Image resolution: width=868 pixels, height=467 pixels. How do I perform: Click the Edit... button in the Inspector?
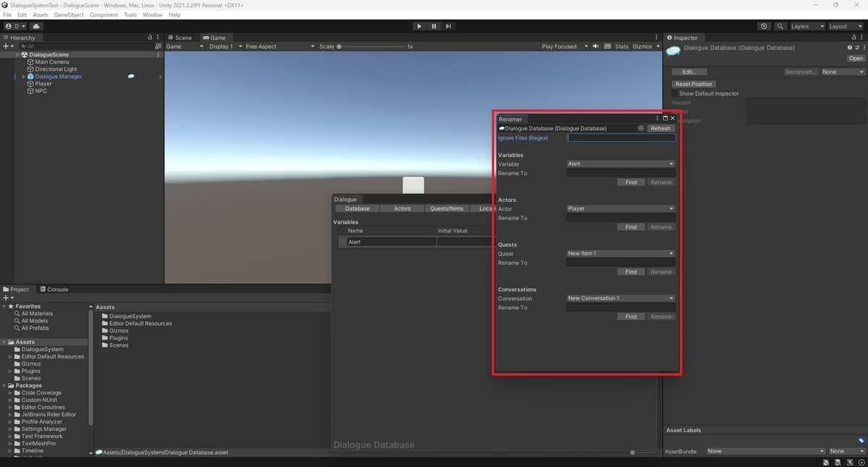click(689, 72)
